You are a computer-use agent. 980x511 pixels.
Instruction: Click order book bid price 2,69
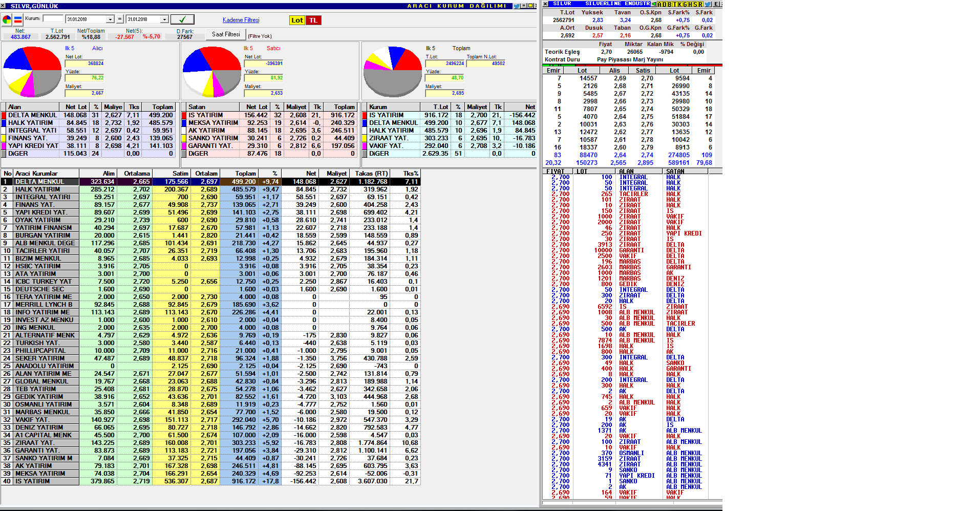coord(620,78)
